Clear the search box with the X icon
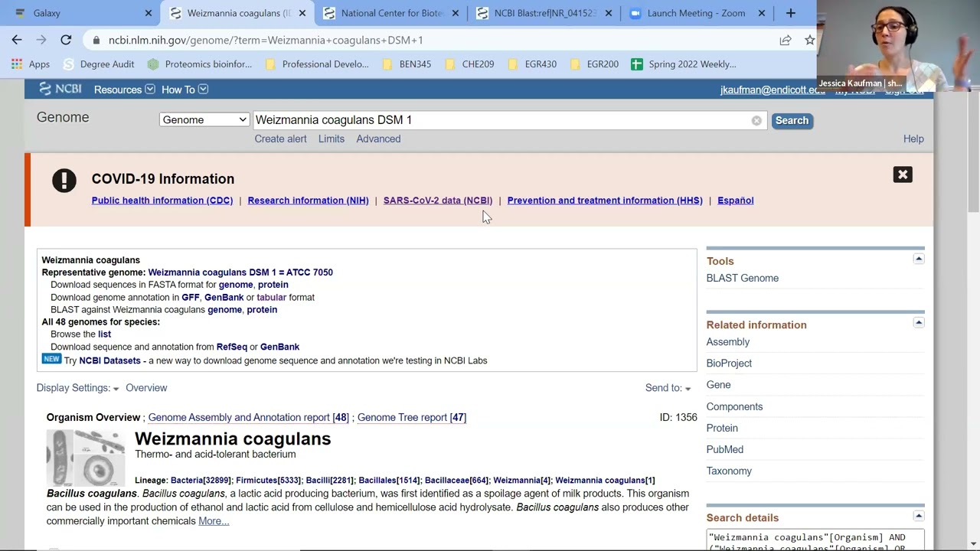This screenshot has width=980, height=551. pos(756,120)
